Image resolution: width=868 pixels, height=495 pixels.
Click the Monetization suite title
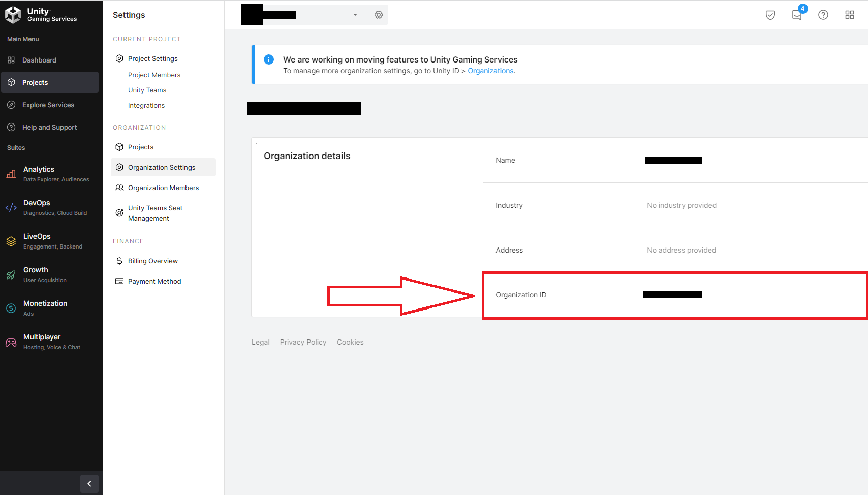click(45, 303)
